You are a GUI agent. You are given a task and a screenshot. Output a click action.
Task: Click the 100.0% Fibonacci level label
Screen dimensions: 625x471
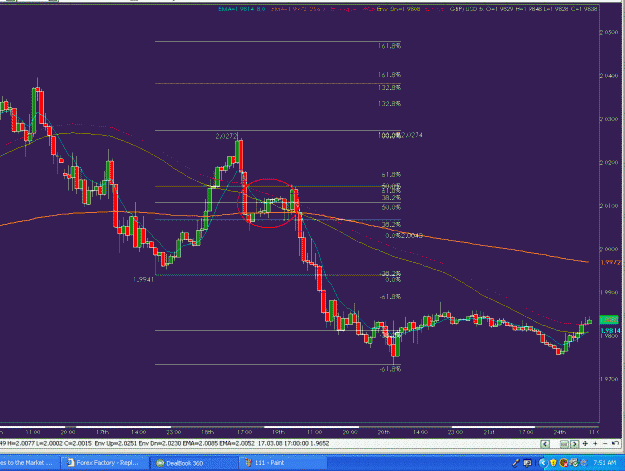(389, 135)
